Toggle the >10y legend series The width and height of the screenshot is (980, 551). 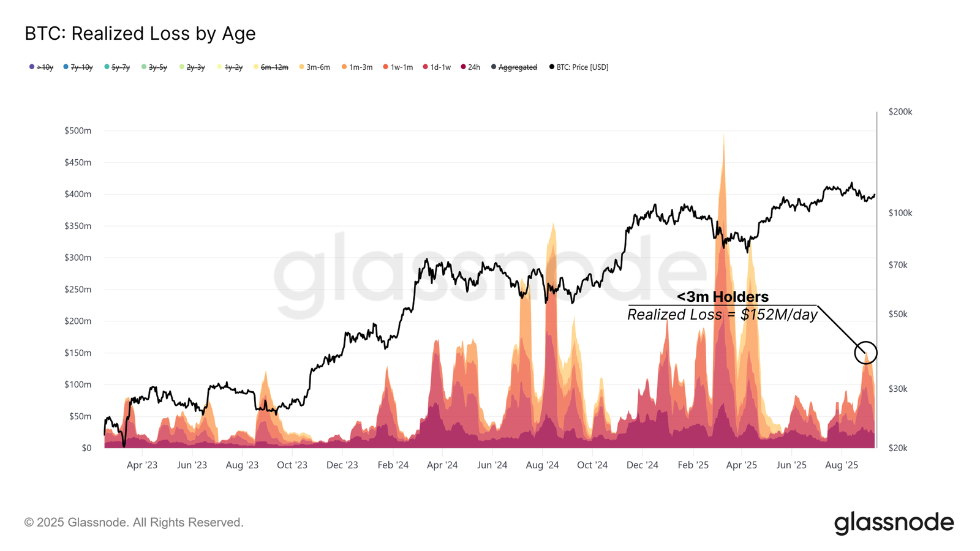click(x=42, y=67)
